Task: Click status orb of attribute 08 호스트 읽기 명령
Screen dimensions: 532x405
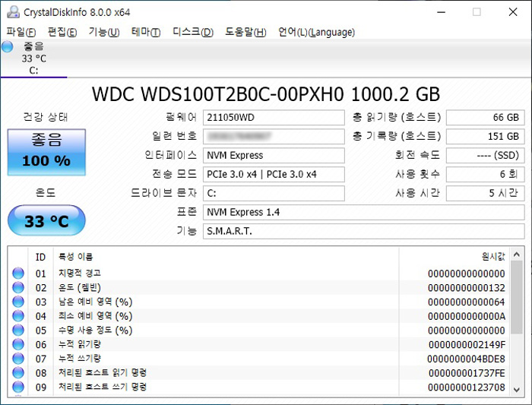Action: pos(18,373)
